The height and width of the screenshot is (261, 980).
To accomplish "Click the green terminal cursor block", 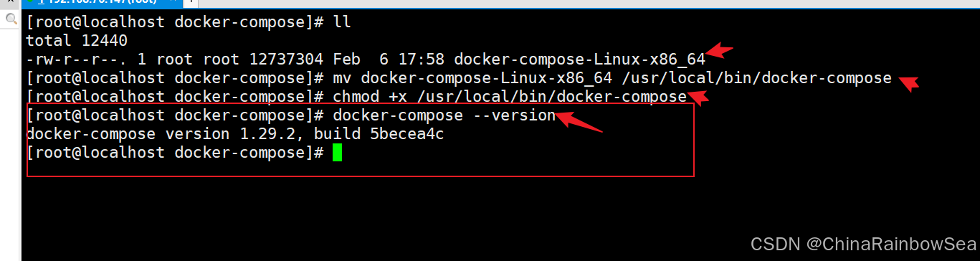I will click(337, 152).
